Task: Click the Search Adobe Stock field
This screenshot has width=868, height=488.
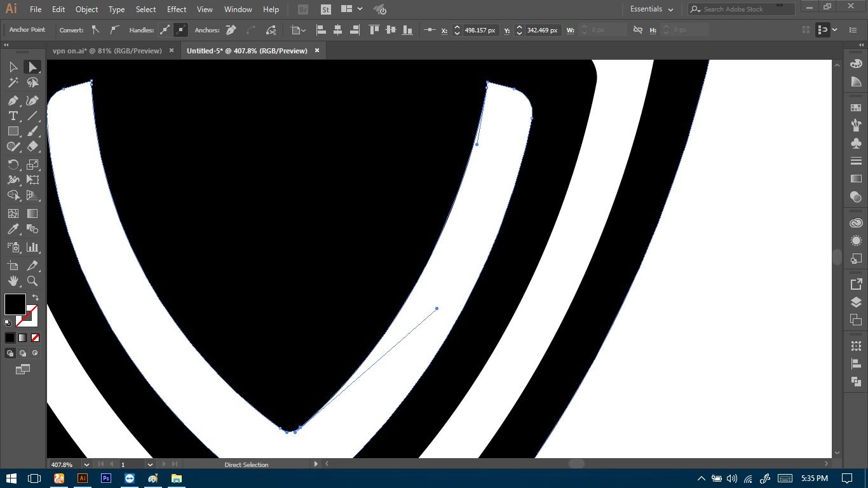Action: click(x=742, y=10)
